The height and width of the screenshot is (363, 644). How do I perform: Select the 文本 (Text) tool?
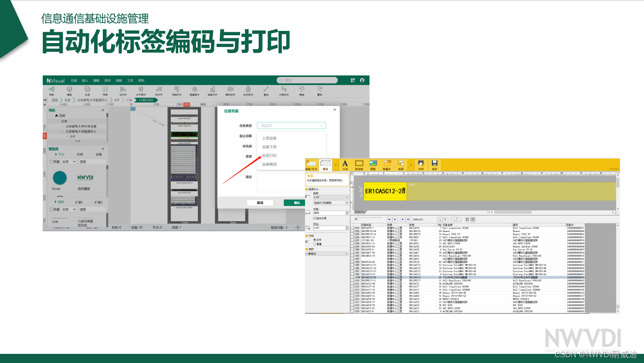click(345, 165)
